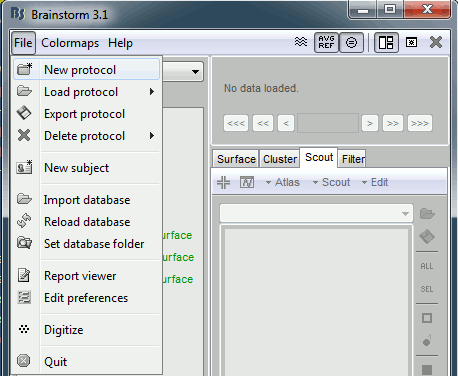Toggle the window layout toolbar button

386,42
